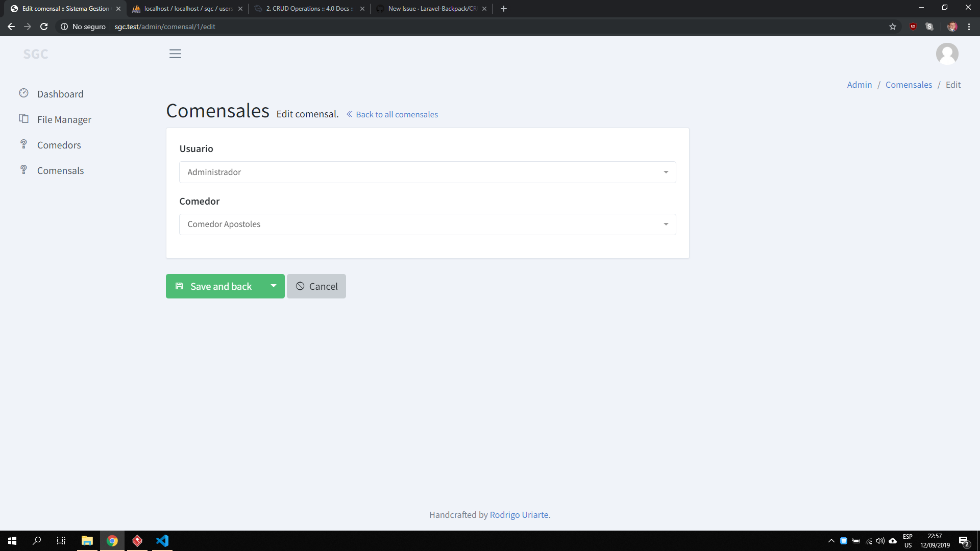This screenshot has height=551, width=980.
Task: Open File Manager via its folder icon
Action: pyautogui.click(x=23, y=118)
